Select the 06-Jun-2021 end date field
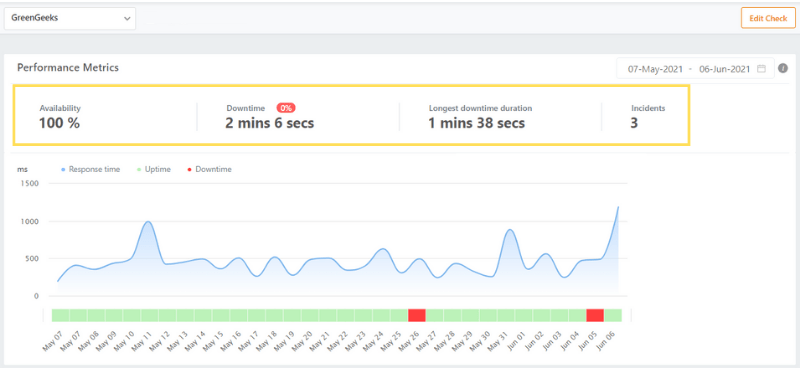Viewport: 800px width, 370px height. (724, 69)
